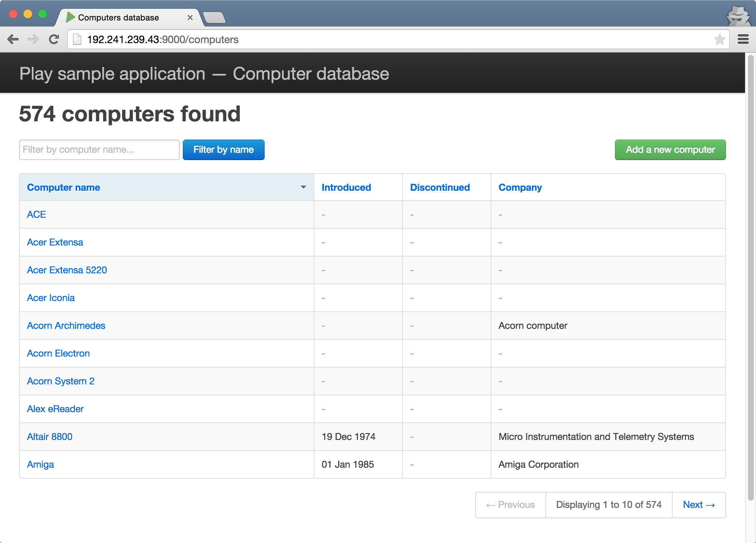Open the Acer Iconia entry
Image resolution: width=756 pixels, height=543 pixels.
coord(51,298)
